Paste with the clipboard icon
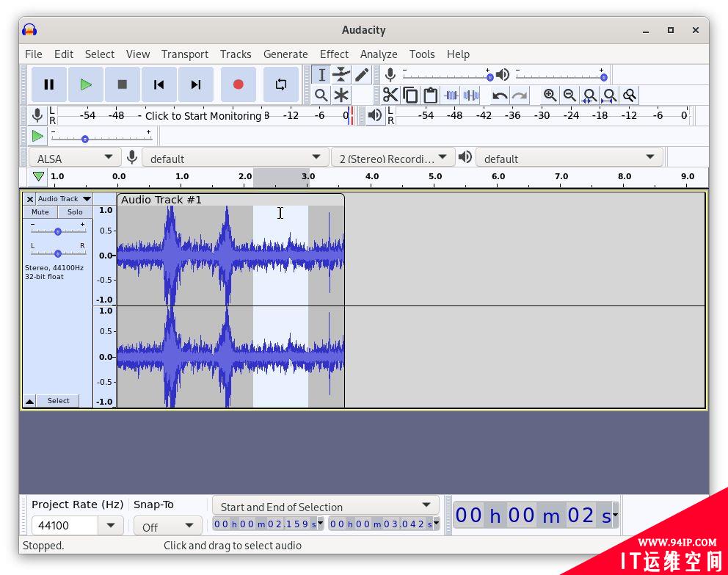Screen dimensions: 728x575 430,95
